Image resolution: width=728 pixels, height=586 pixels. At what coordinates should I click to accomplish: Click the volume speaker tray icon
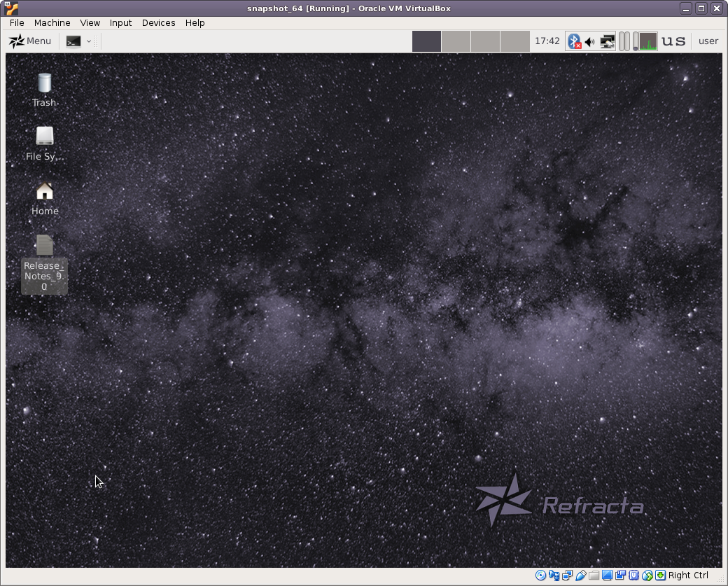click(x=589, y=42)
